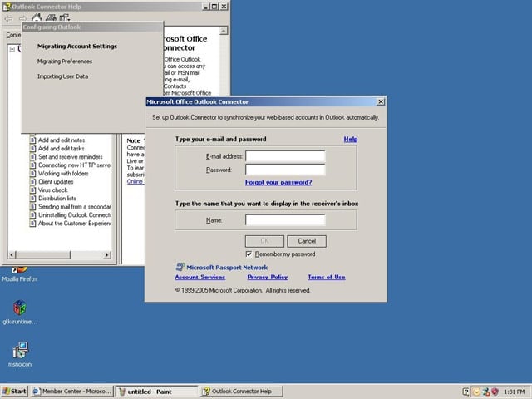The width and height of the screenshot is (532, 399).
Task: Click the horizontal scrollbar thumb in Help contents
Action: tap(43, 254)
